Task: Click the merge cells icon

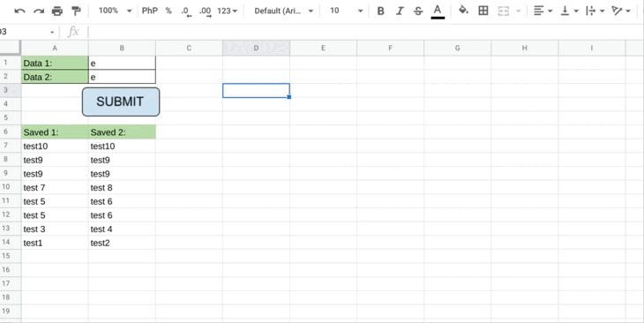Action: [x=504, y=11]
